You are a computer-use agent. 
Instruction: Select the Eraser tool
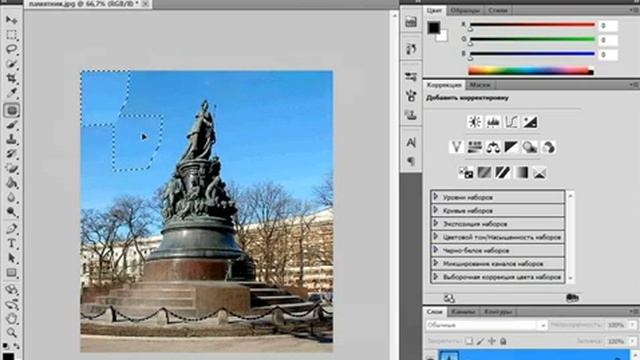tap(11, 169)
